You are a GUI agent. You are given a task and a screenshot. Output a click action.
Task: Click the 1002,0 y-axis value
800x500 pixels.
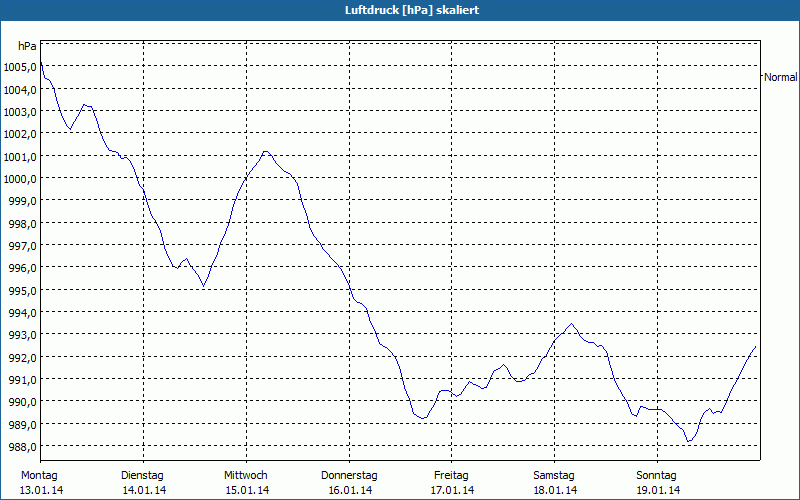(19, 134)
